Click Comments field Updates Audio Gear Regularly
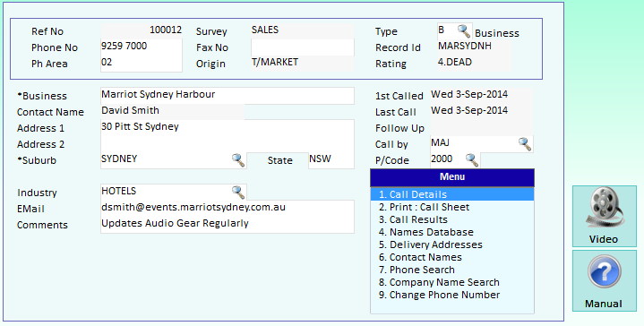Image resolution: width=644 pixels, height=326 pixels. (228, 224)
